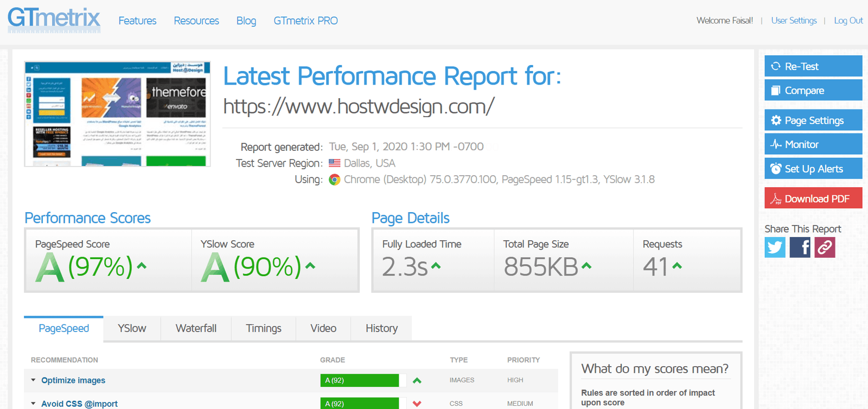Open the Optimize images recommendation details
The width and height of the screenshot is (868, 409).
pos(73,380)
